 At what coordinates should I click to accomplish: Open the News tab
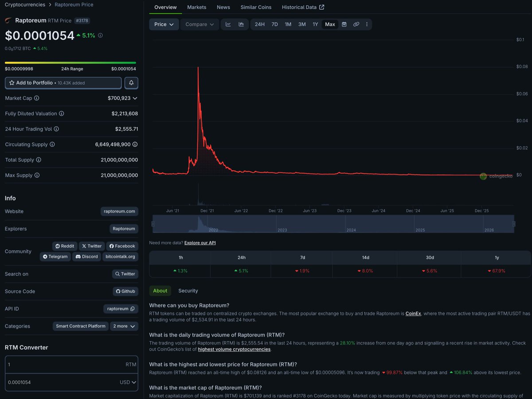tap(223, 7)
